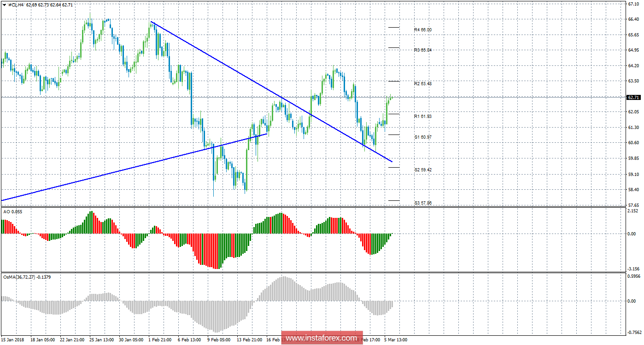Click the current price tag 62.71
This screenshot has height=345, width=644.
pyautogui.click(x=633, y=97)
